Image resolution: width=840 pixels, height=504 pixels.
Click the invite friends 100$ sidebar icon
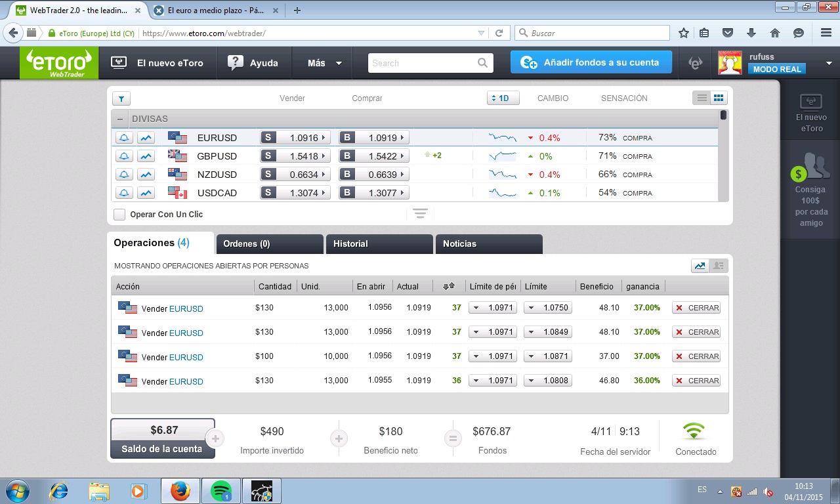[x=810, y=190]
